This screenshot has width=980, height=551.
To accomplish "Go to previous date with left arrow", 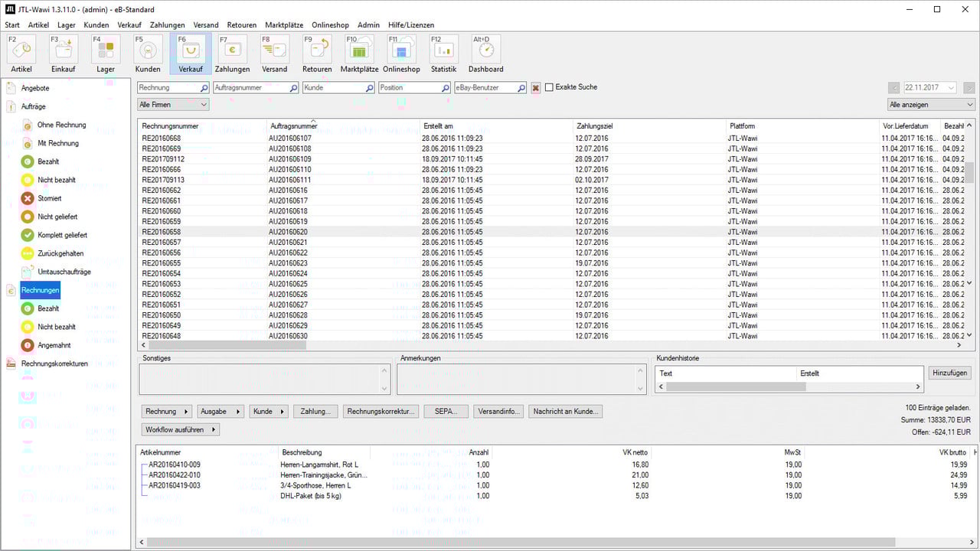I will coord(894,88).
